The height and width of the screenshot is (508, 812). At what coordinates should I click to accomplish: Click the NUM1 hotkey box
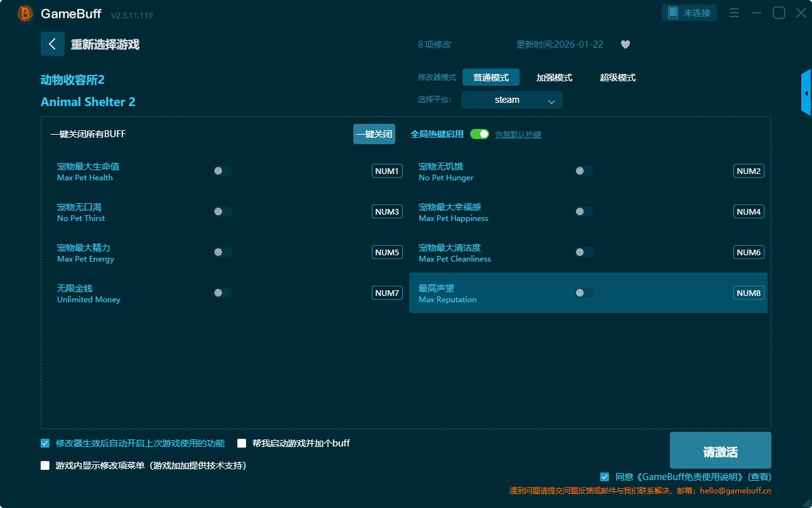click(387, 171)
